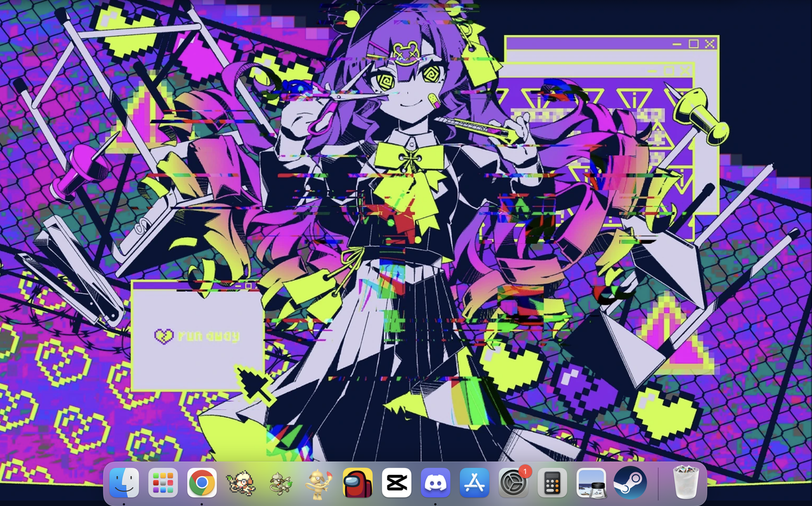Viewport: 812px width, 506px height.
Task: Open Launchpad from the dock
Action: click(x=163, y=483)
